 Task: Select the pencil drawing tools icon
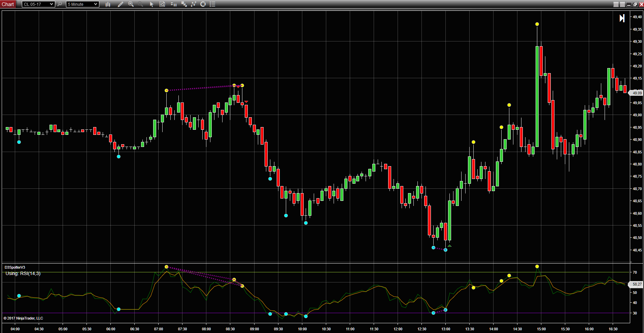[x=120, y=4]
